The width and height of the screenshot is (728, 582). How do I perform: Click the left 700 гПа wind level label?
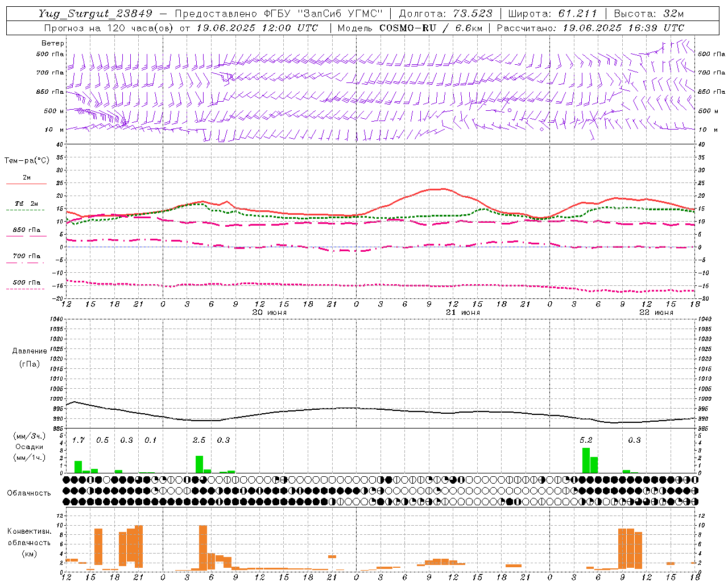tap(50, 73)
